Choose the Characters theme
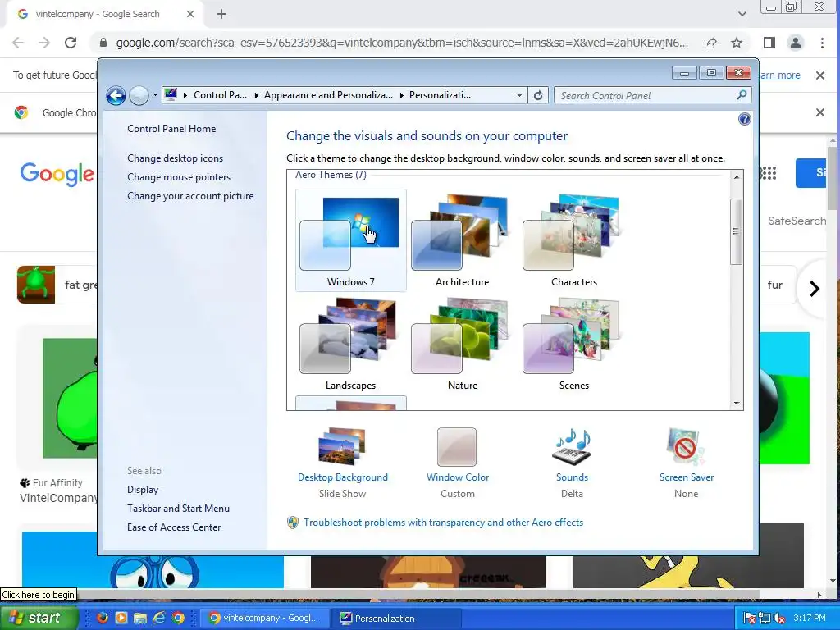Viewport: 840px width, 630px height. 573,240
